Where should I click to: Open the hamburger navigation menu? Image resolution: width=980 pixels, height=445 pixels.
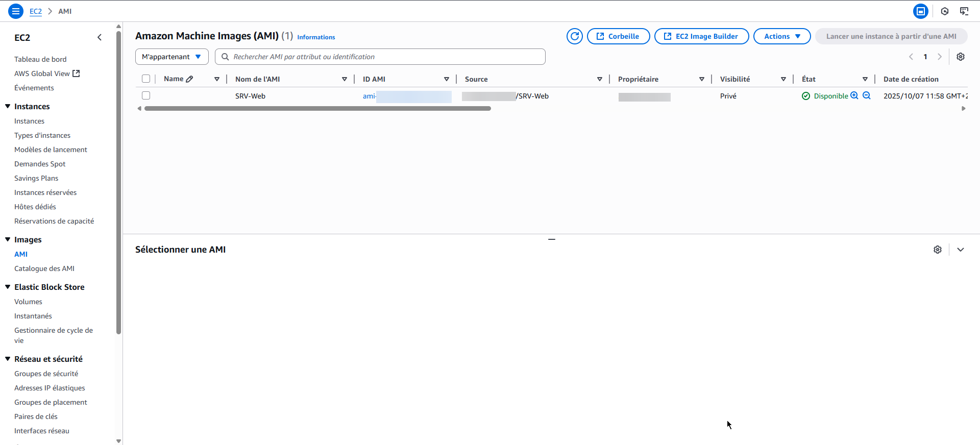point(16,11)
